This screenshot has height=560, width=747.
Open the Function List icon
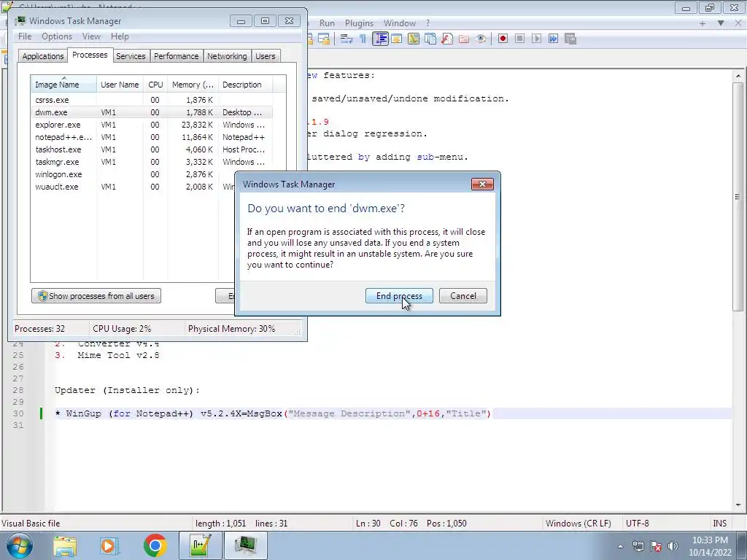tap(447, 39)
